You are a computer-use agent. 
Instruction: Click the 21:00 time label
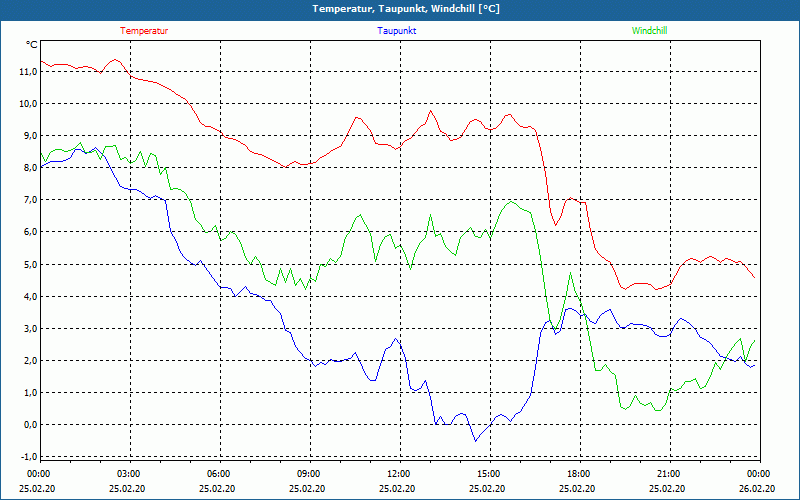click(x=668, y=474)
